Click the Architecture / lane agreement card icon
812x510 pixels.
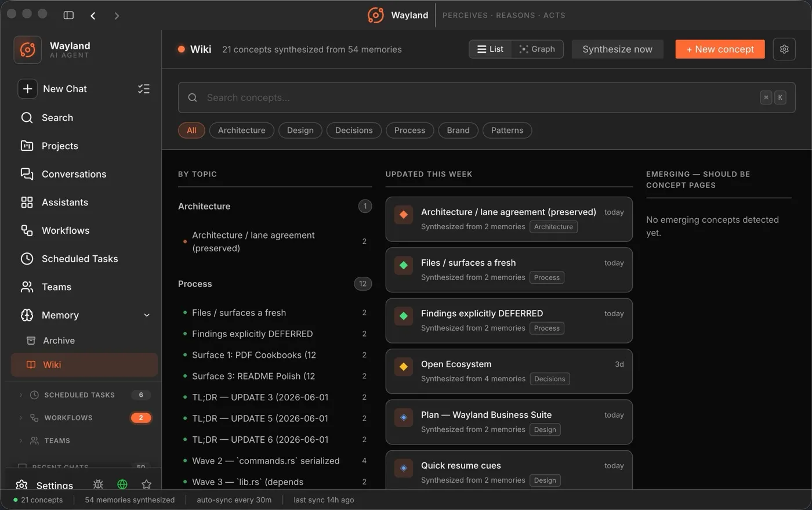point(404,215)
